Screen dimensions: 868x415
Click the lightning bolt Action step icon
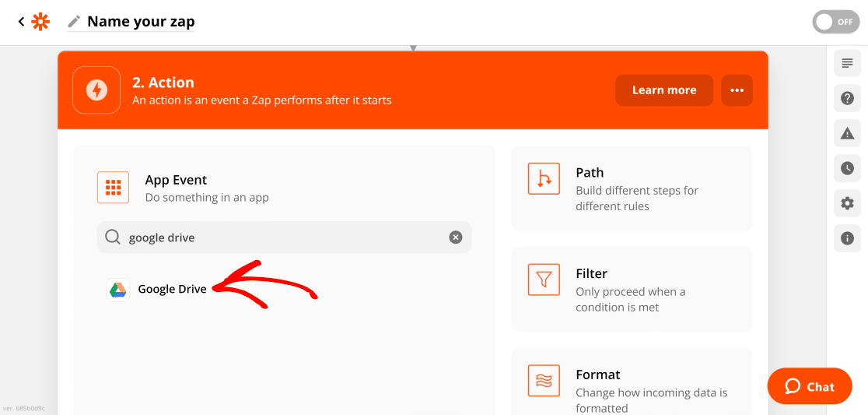click(x=96, y=90)
